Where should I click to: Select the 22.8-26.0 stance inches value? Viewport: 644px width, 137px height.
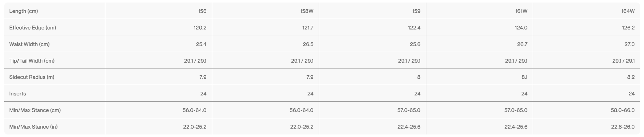pos(623,127)
